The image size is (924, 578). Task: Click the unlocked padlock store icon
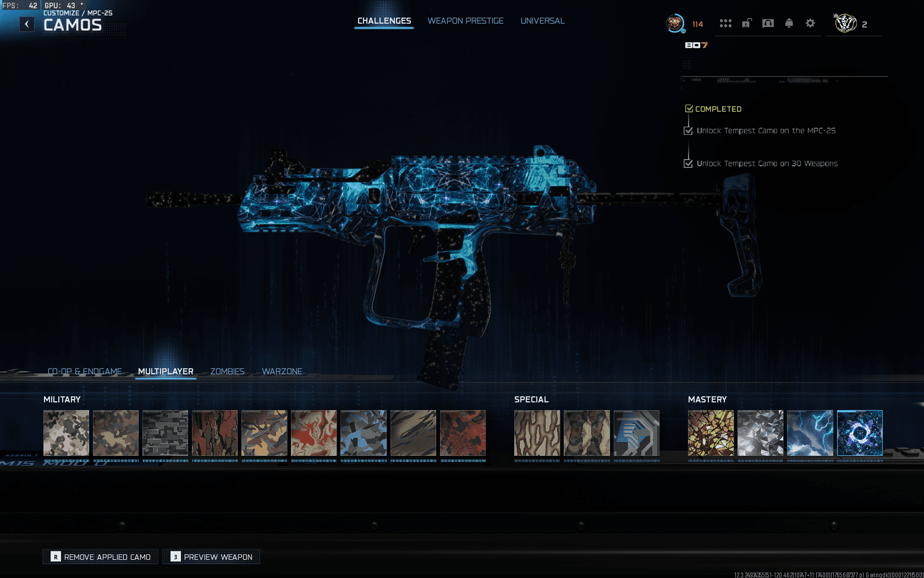[746, 23]
